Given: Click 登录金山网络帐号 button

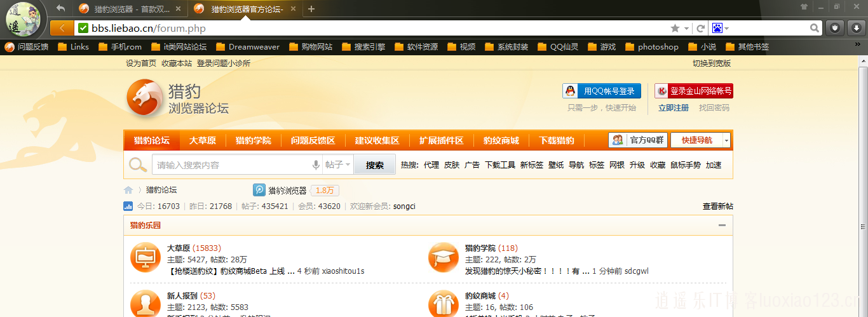Looking at the screenshot, I should click(x=694, y=91).
